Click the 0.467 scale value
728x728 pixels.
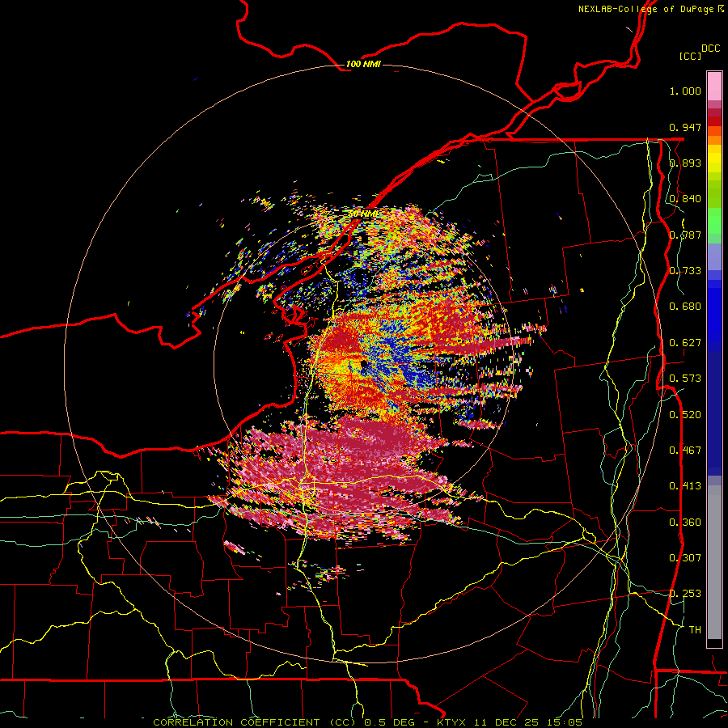685,451
